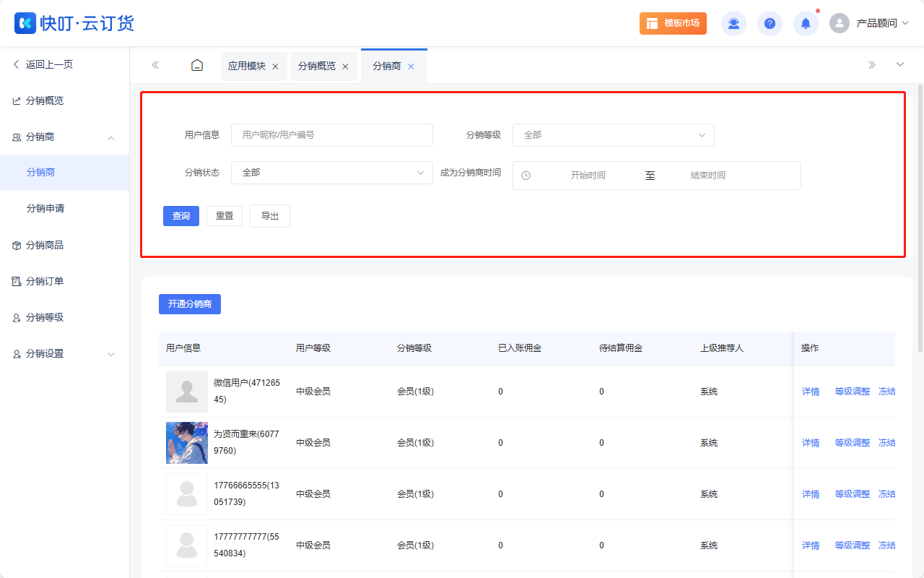Click the 分销概览 chart icon in sidebar
This screenshot has height=578, width=924.
[17, 101]
